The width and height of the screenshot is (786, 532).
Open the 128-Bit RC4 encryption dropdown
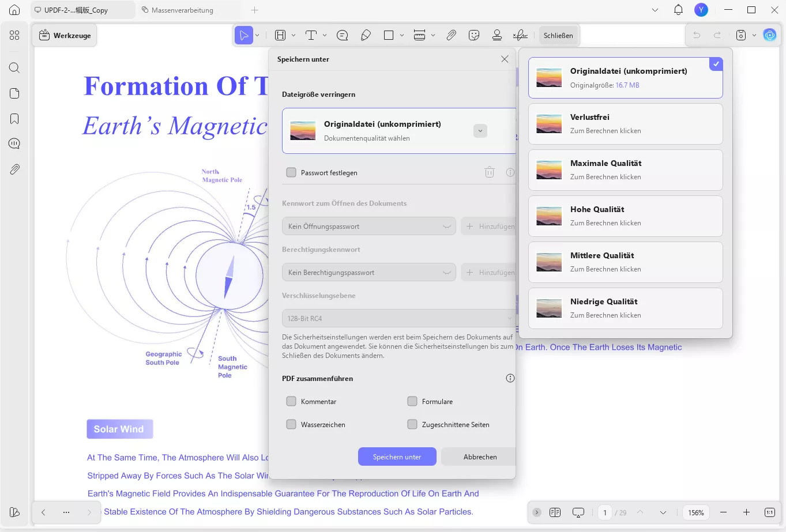tap(398, 318)
